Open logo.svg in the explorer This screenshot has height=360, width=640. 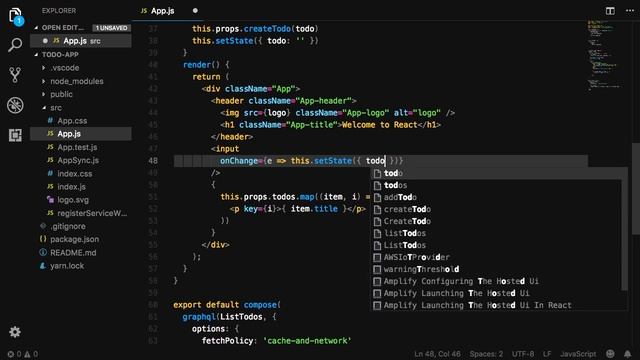pyautogui.click(x=81, y=200)
